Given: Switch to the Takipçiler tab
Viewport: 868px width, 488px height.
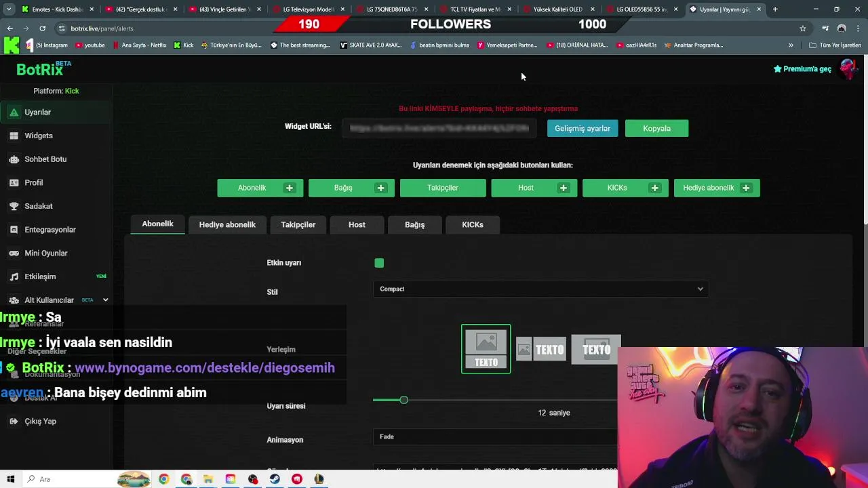Looking at the screenshot, I should (x=298, y=225).
